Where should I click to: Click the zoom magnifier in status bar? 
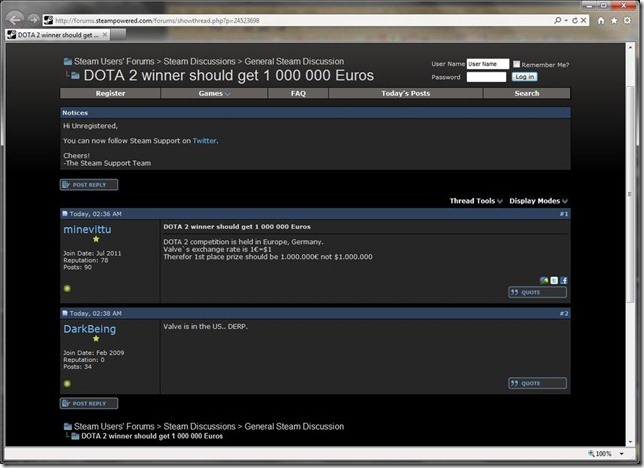(591, 454)
